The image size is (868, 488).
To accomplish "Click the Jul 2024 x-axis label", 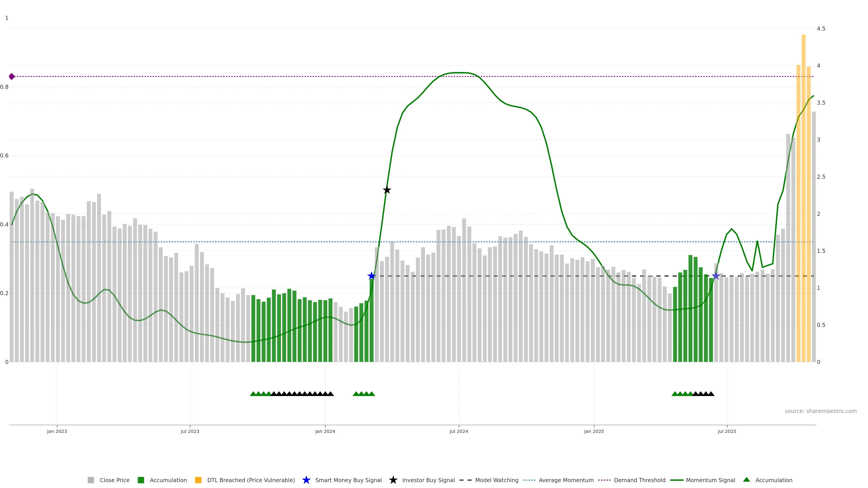I will pos(459,431).
